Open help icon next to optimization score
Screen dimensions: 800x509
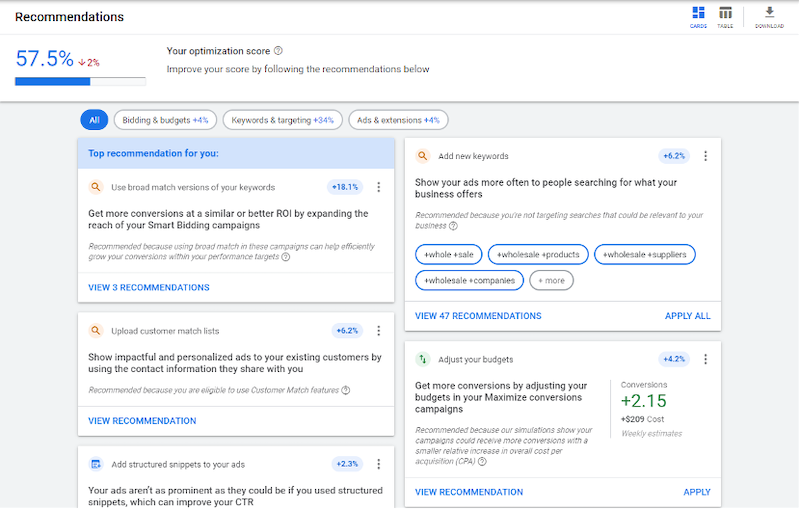click(x=278, y=50)
